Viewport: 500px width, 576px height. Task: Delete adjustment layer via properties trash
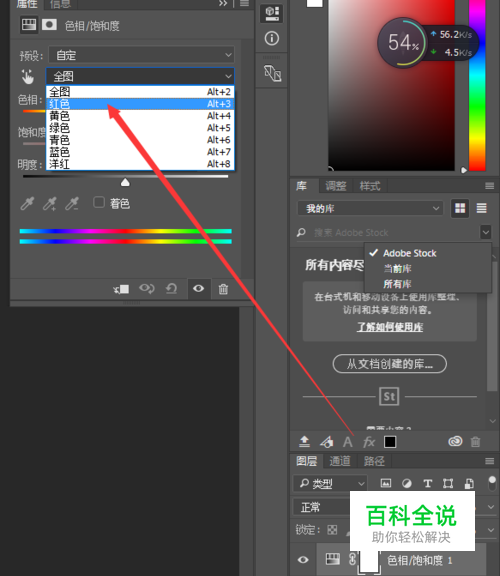[x=223, y=289]
